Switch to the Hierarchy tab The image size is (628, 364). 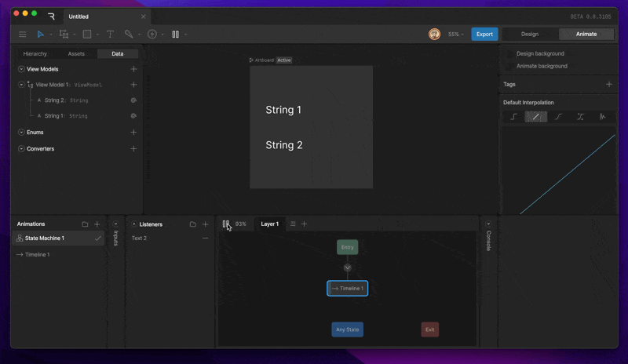click(x=35, y=53)
